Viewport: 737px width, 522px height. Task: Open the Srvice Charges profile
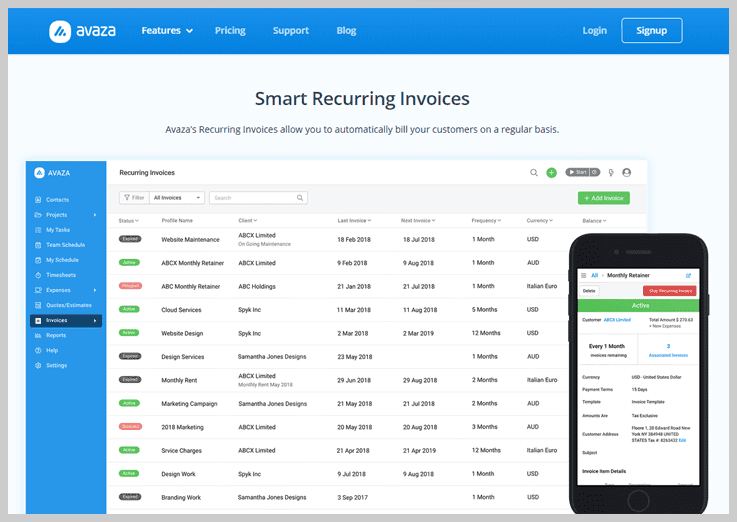tap(181, 451)
